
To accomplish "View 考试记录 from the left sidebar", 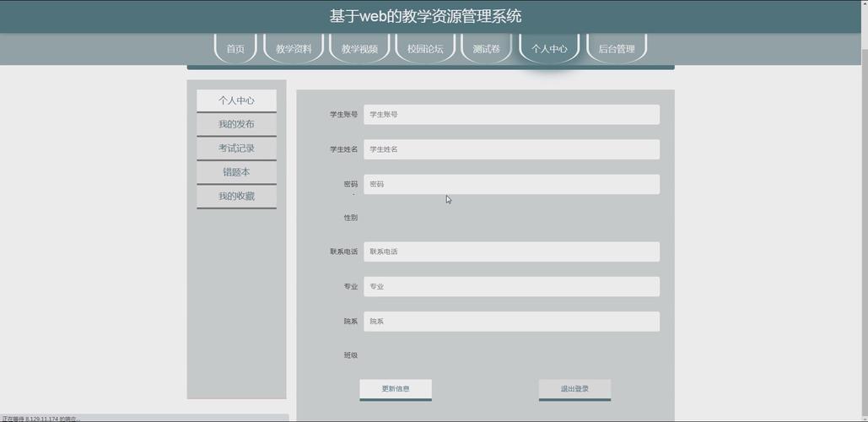I will click(236, 148).
